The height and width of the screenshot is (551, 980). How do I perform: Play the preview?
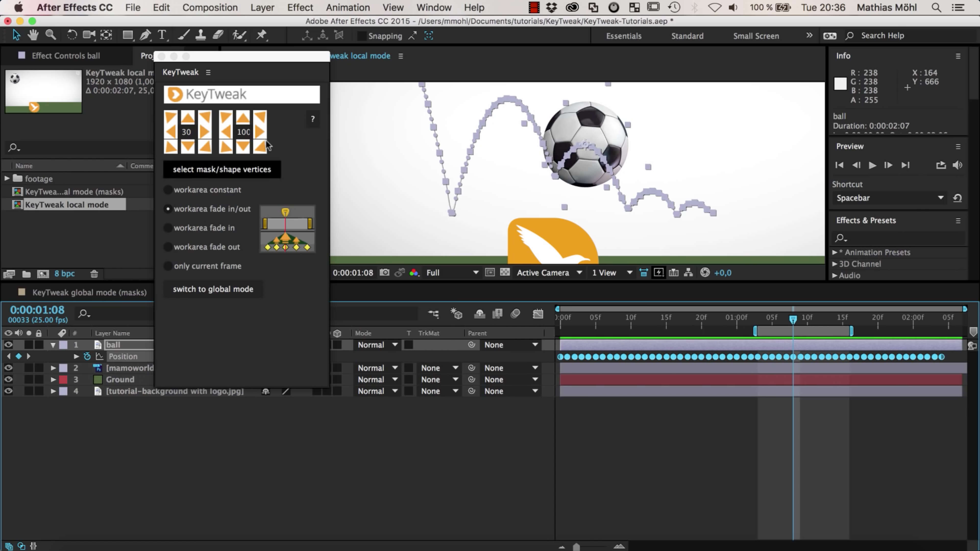[872, 165]
